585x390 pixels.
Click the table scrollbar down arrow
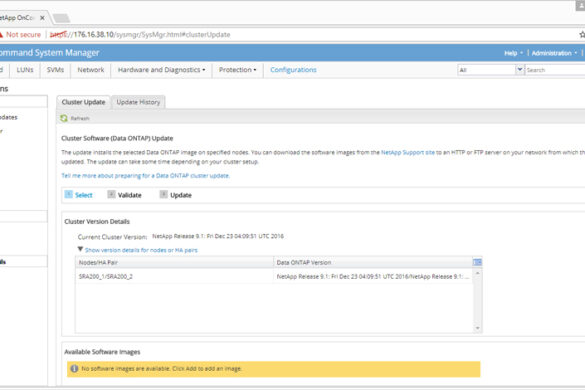click(478, 328)
